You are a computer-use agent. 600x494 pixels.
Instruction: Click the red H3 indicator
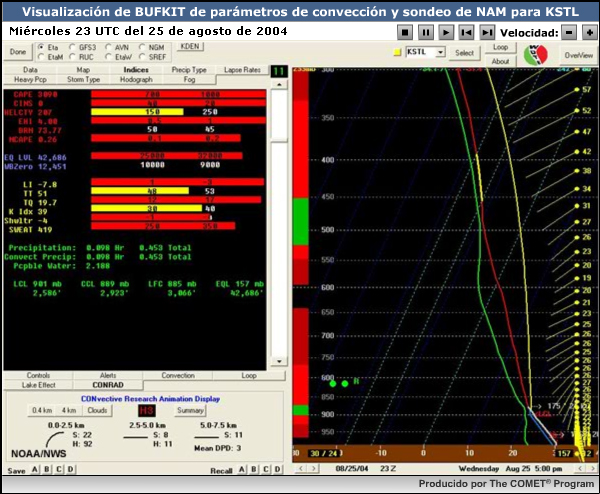point(147,411)
